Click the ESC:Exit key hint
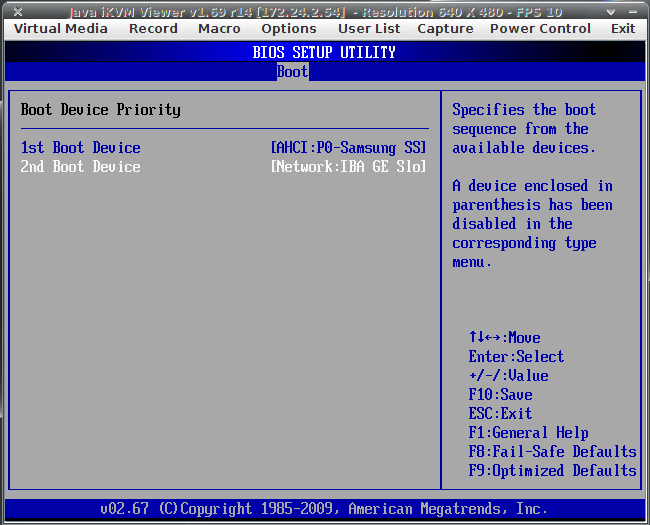Viewport: 650px width, 525px height. pos(500,414)
